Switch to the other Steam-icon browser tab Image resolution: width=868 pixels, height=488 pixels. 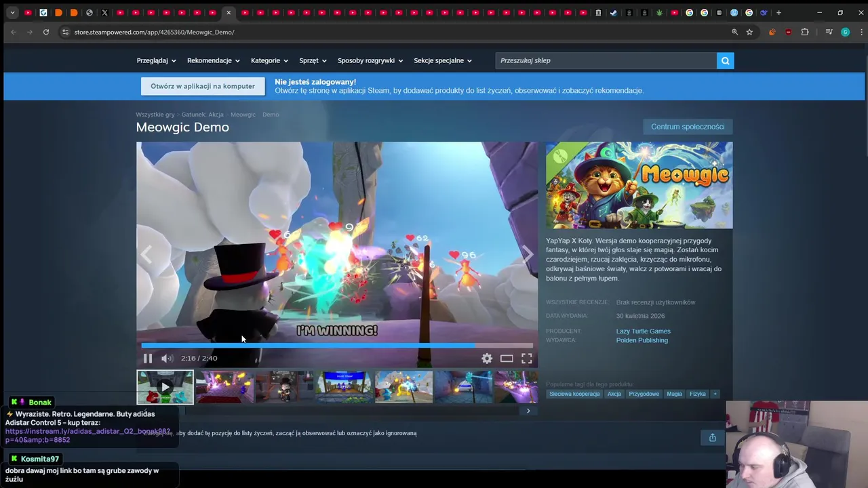tap(613, 12)
